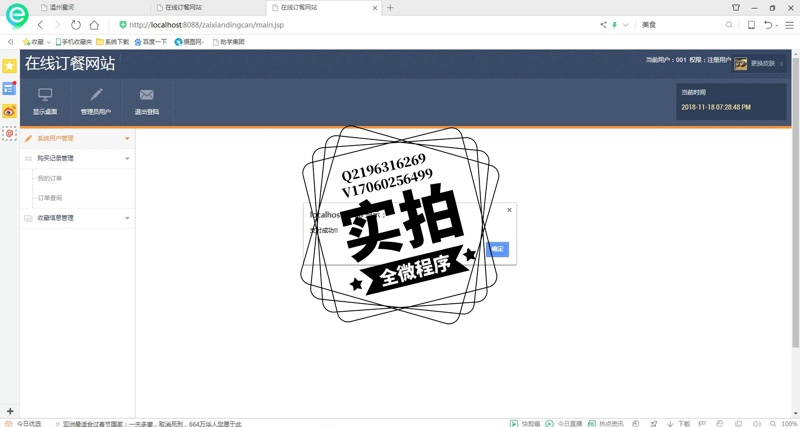
Task: Click 确定 button in the dialog
Action: pyautogui.click(x=497, y=249)
